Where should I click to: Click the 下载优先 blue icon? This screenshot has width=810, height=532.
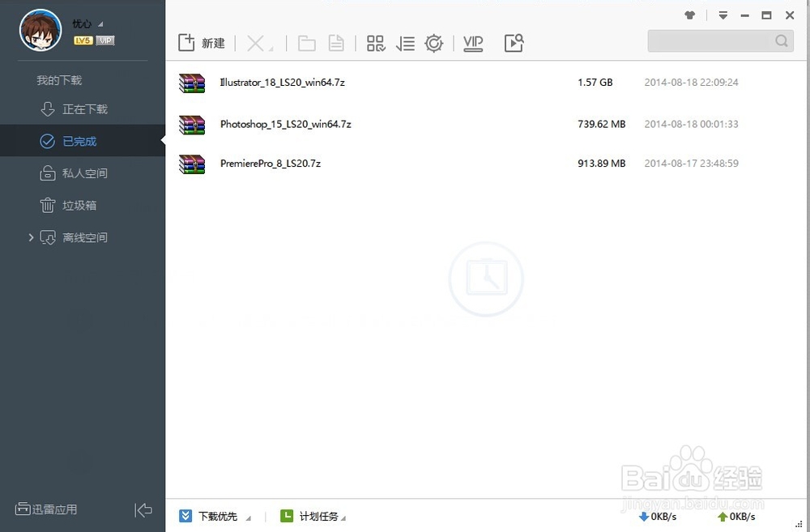point(185,516)
